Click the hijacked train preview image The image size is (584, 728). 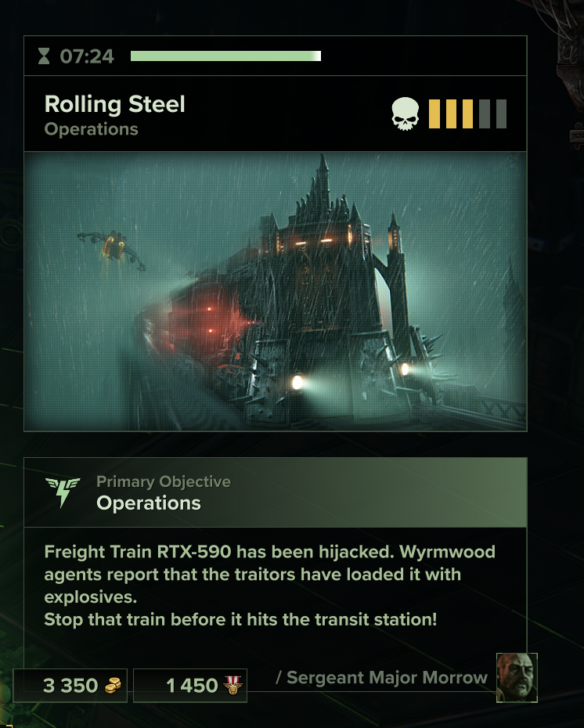(276, 291)
